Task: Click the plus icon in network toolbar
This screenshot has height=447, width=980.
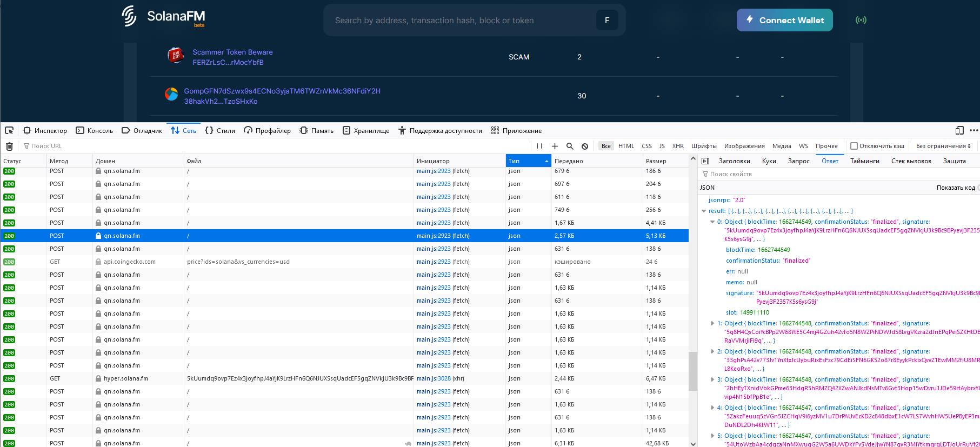Action: click(x=555, y=146)
